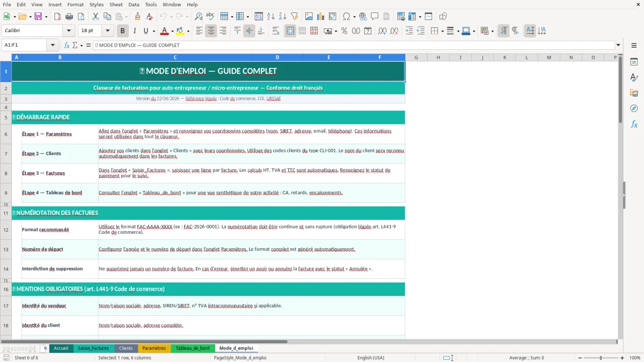
Task: Open the Background Color dropdown arrow
Action: point(188,31)
